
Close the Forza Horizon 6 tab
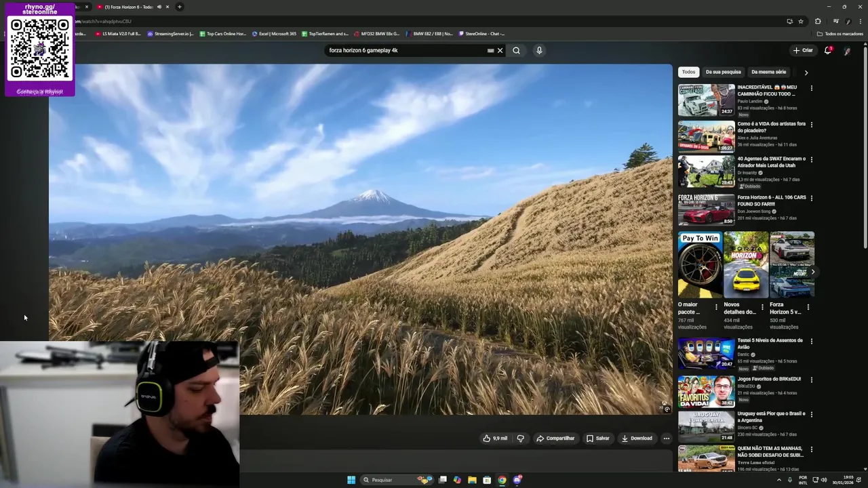pos(167,7)
